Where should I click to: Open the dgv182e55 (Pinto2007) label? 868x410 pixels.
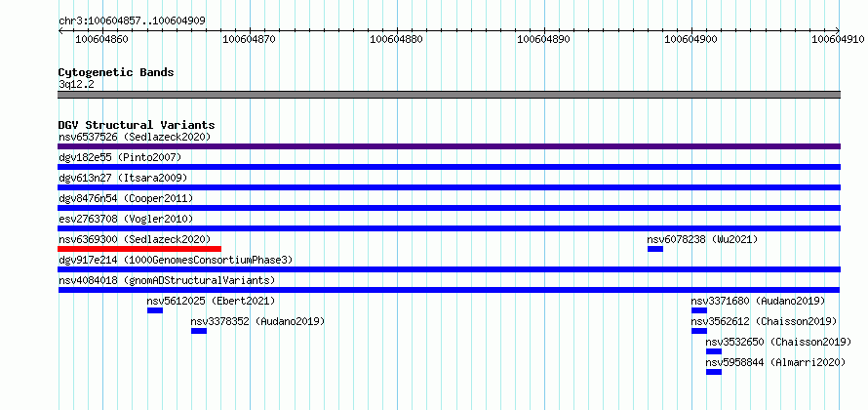(120, 157)
